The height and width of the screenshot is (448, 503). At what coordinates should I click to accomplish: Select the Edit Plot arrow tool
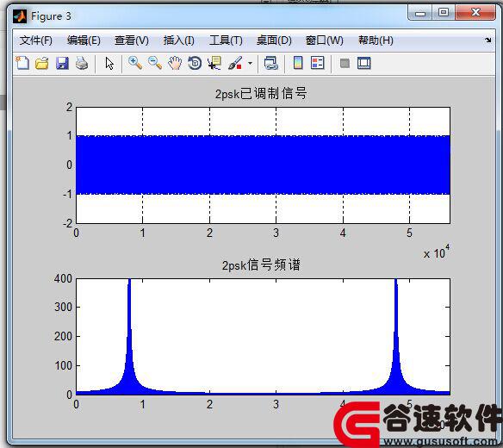[109, 63]
